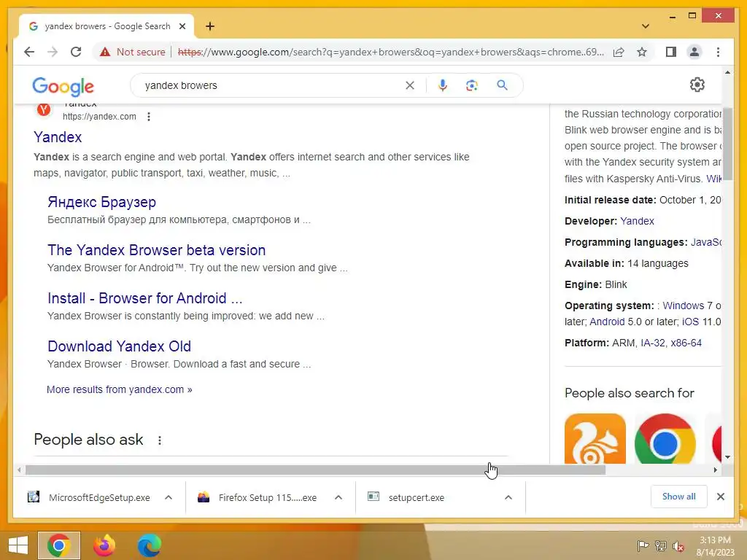Click the Chrome taskbar icon

(59, 545)
